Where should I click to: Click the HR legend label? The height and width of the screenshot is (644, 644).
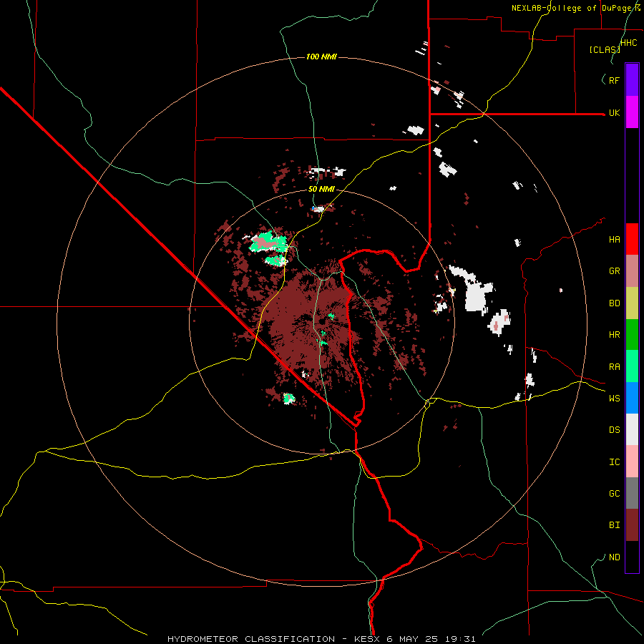[x=614, y=335]
